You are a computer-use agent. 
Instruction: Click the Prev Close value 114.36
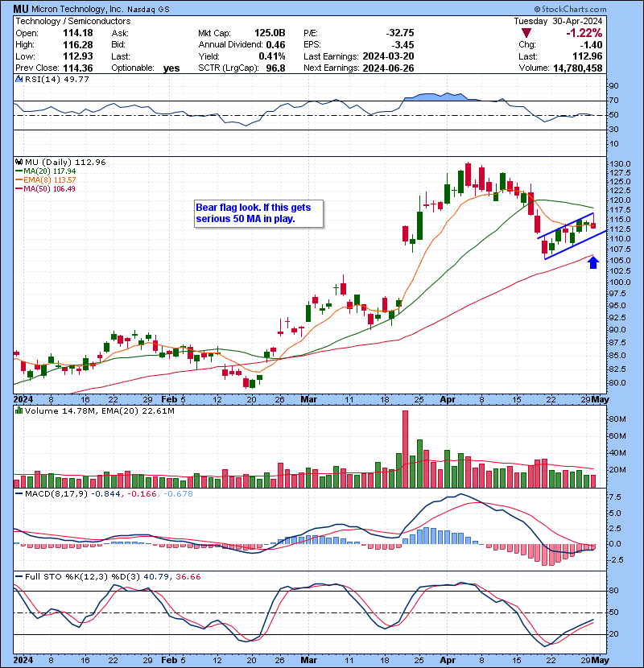click(x=78, y=68)
